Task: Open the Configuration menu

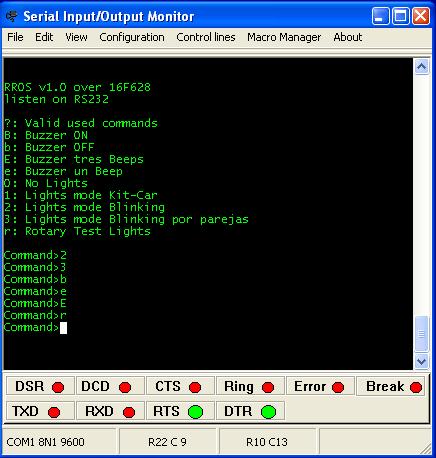Action: pyautogui.click(x=132, y=37)
